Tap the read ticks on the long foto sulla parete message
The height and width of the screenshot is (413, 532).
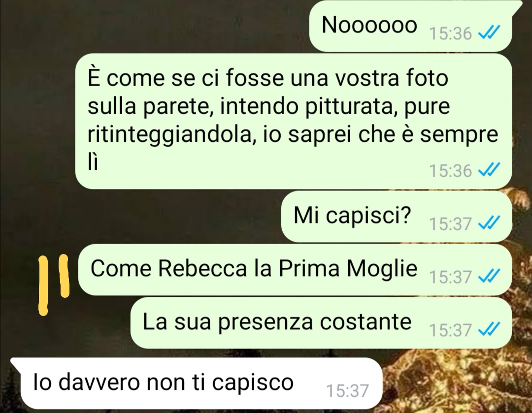click(489, 170)
